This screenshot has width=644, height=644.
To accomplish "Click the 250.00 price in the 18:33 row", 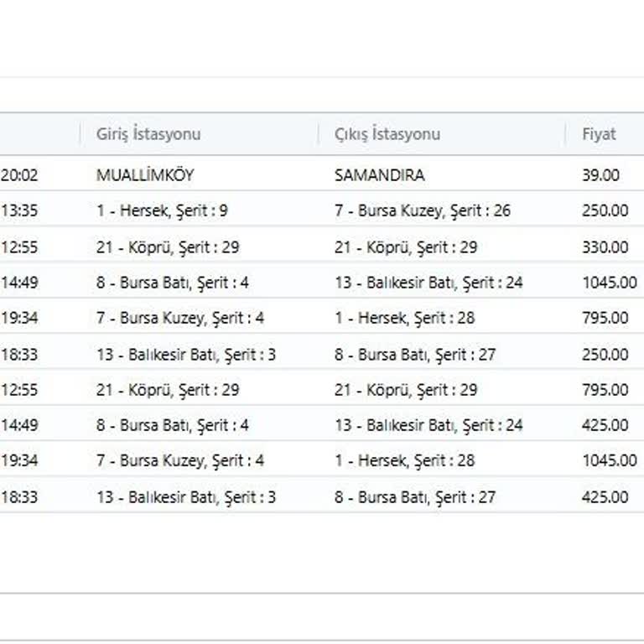I will point(605,355).
